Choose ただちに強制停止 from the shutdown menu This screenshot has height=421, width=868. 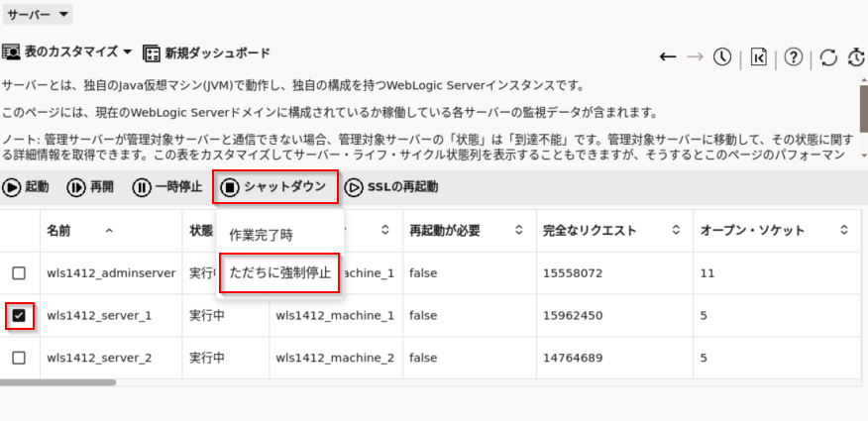click(x=279, y=272)
